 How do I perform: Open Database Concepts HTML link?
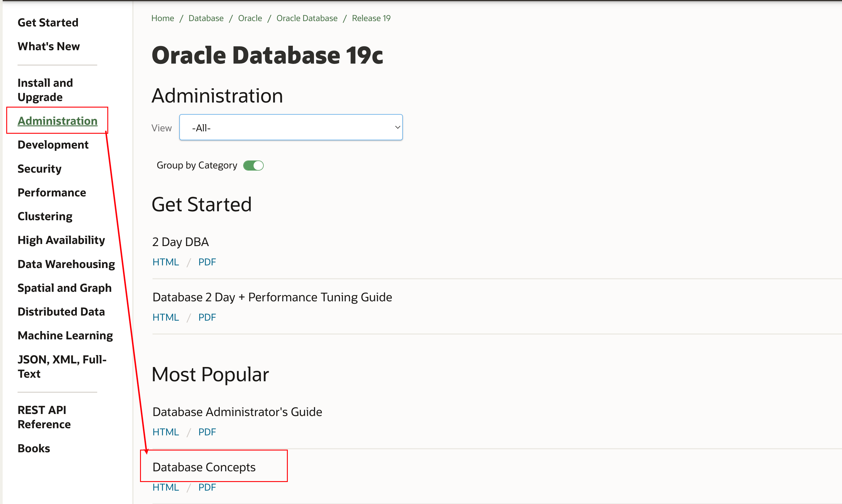coord(166,487)
